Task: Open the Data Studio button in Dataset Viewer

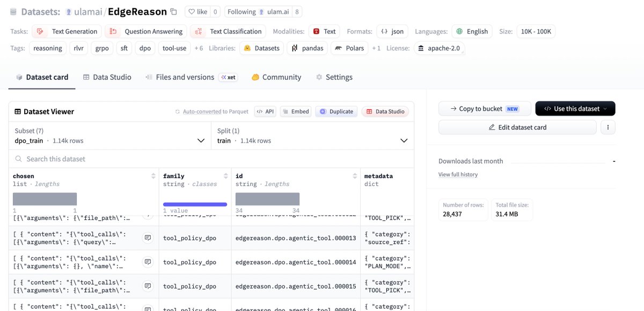Action: (x=385, y=112)
